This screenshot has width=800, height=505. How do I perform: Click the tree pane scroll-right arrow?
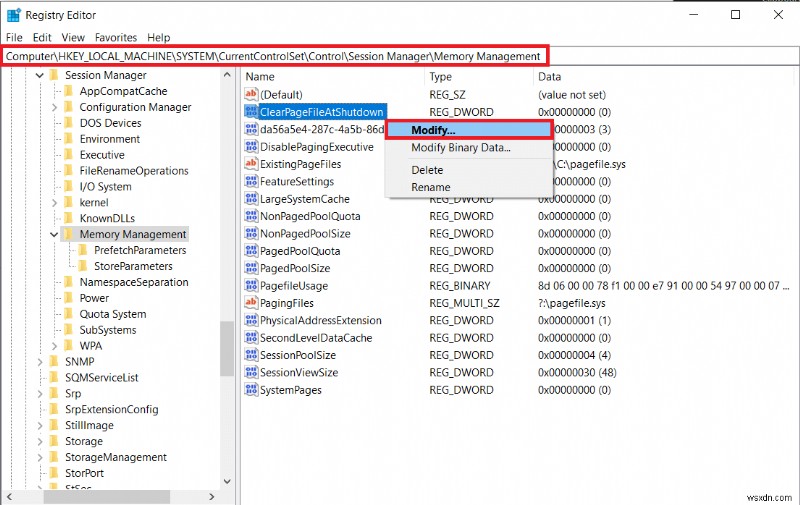coord(212,496)
